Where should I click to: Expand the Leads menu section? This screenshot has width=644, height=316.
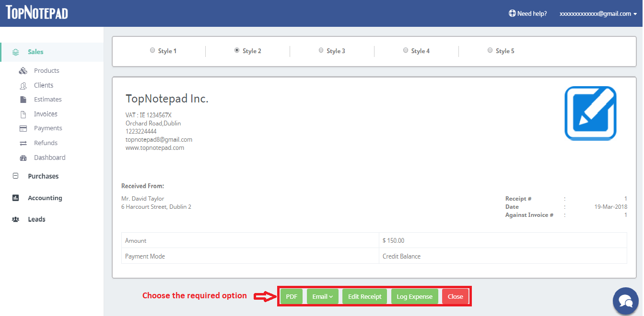tap(36, 219)
